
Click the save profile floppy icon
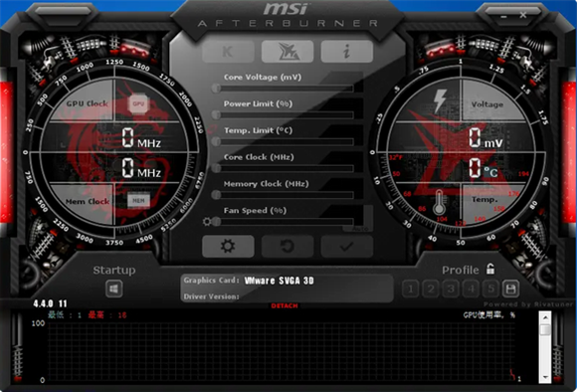click(x=510, y=289)
